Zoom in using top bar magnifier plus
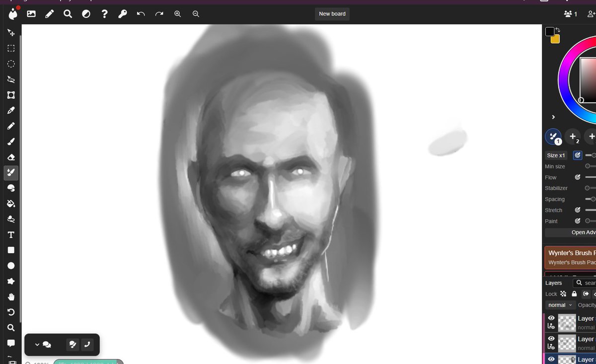This screenshot has height=364, width=596. [177, 14]
